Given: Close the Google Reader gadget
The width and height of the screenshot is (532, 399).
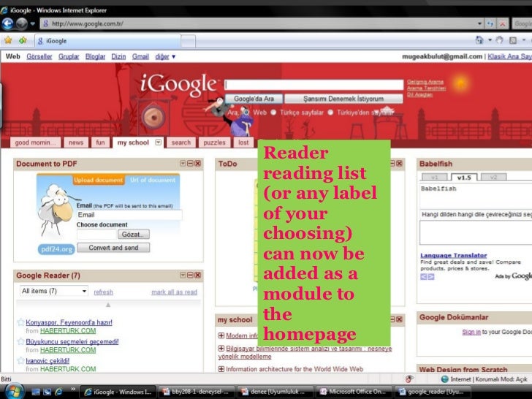Looking at the screenshot, I should coord(198,275).
